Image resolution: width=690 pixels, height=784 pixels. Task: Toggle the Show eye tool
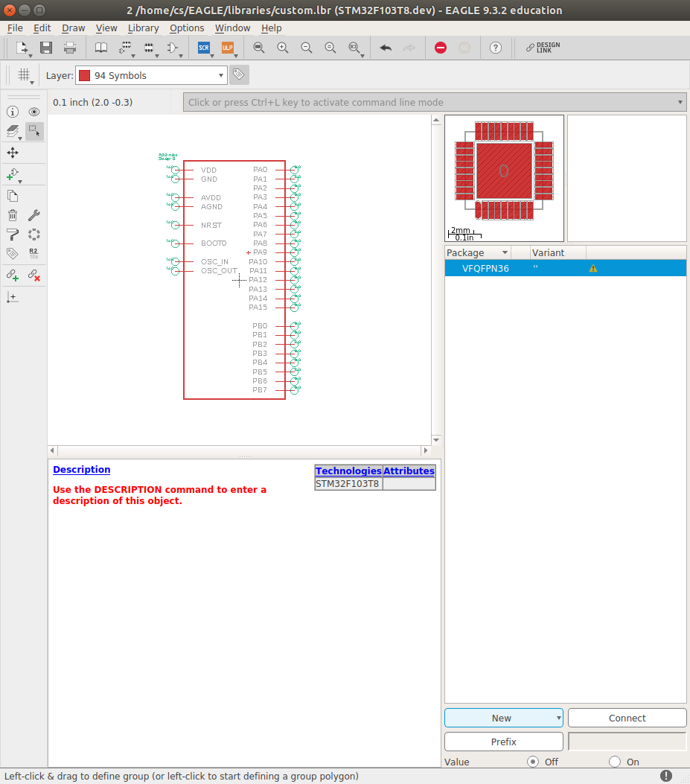point(34,112)
